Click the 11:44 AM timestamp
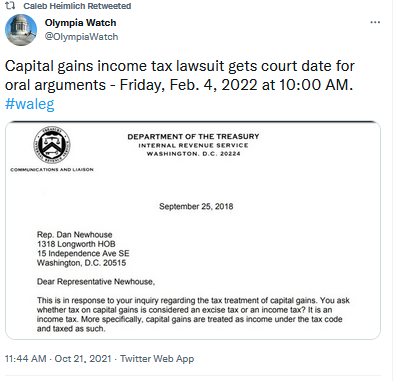400x381 pixels. (26, 359)
